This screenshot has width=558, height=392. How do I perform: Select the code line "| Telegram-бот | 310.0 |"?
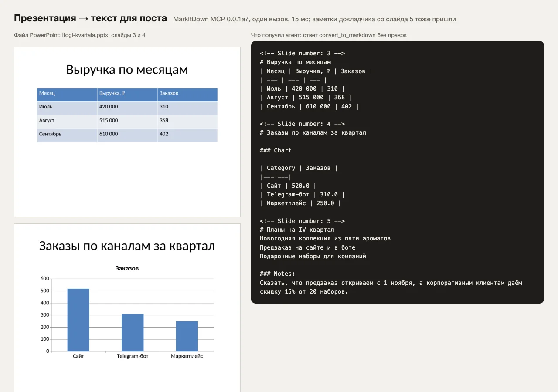pyautogui.click(x=303, y=194)
